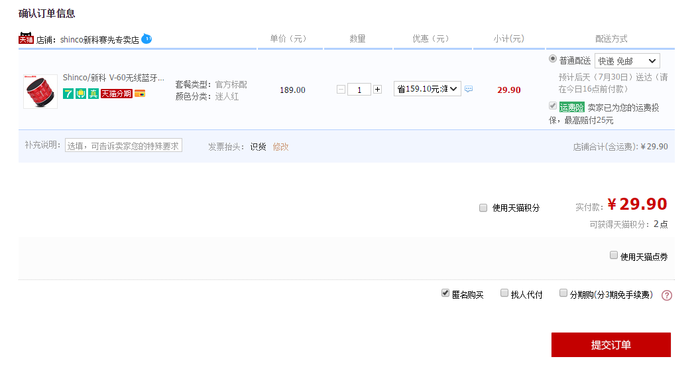Check the 分期购 installment option

click(x=563, y=293)
